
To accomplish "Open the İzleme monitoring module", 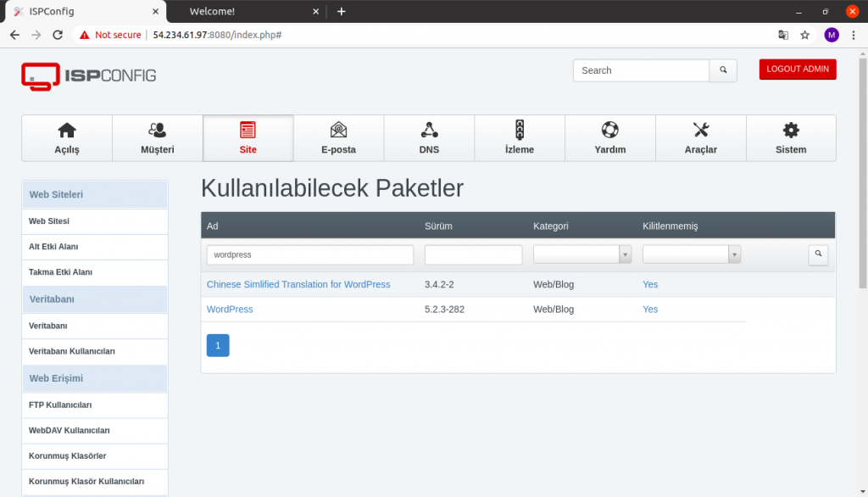I will [x=520, y=138].
